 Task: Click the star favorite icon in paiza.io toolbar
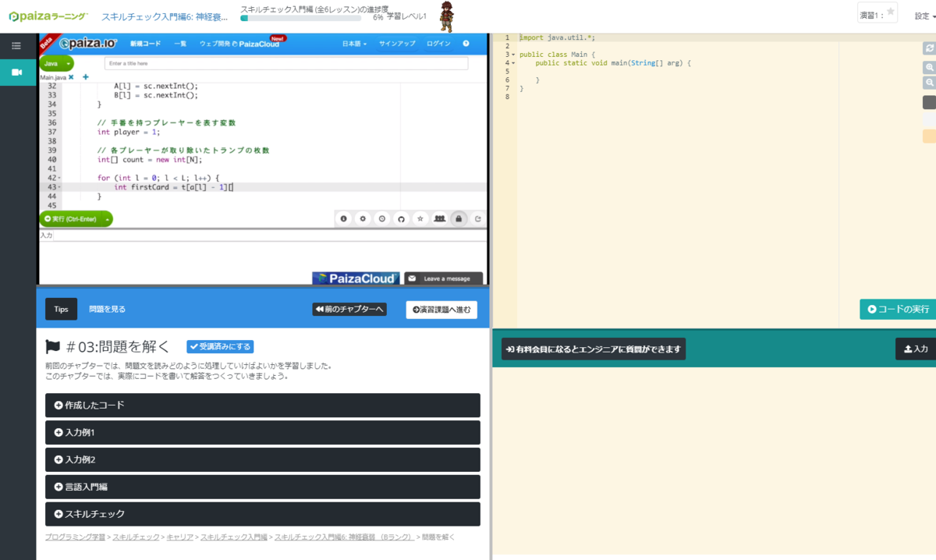[420, 219]
